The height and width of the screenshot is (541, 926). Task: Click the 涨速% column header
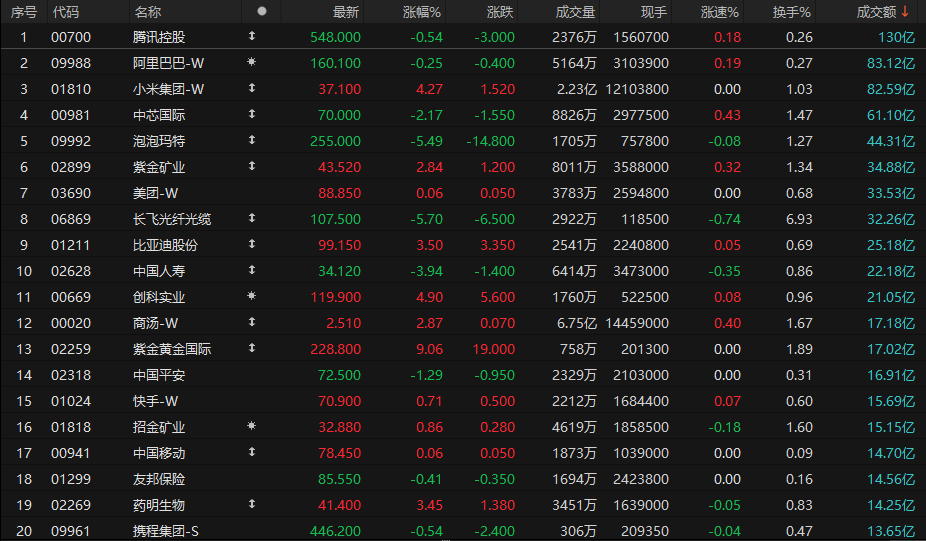click(719, 12)
